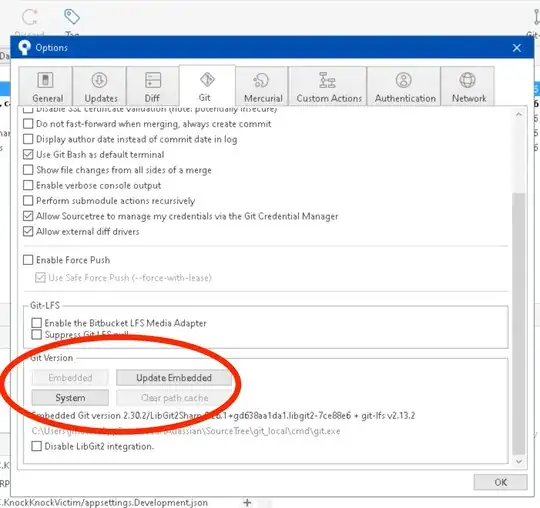This screenshot has height=508, width=540.
Task: Open the General options tab icon
Action: pos(45,80)
